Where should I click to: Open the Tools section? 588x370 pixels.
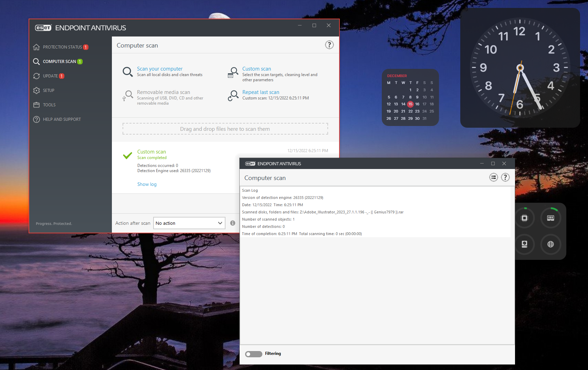44,105
